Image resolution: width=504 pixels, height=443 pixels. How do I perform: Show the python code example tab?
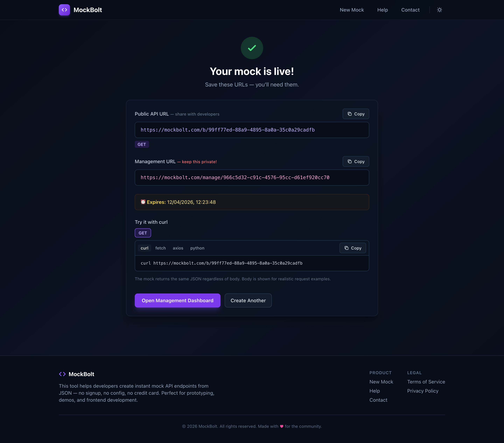[x=197, y=248]
